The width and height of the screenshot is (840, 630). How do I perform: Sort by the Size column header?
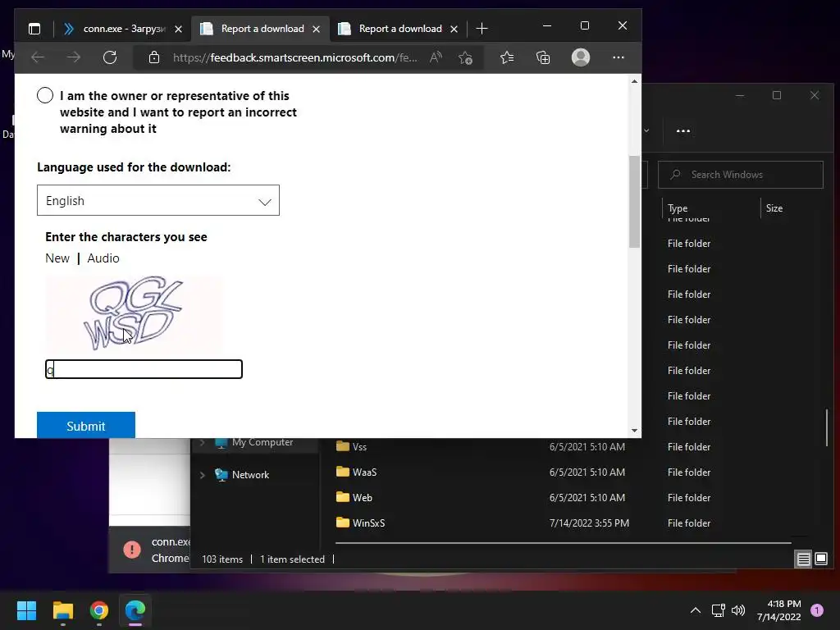tap(774, 208)
